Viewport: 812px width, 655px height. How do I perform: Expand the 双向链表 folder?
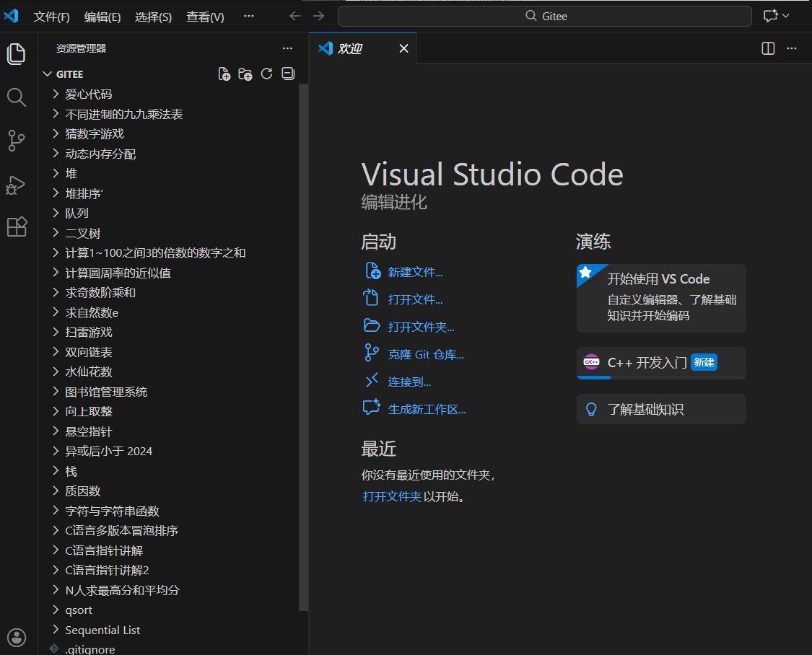click(x=56, y=352)
